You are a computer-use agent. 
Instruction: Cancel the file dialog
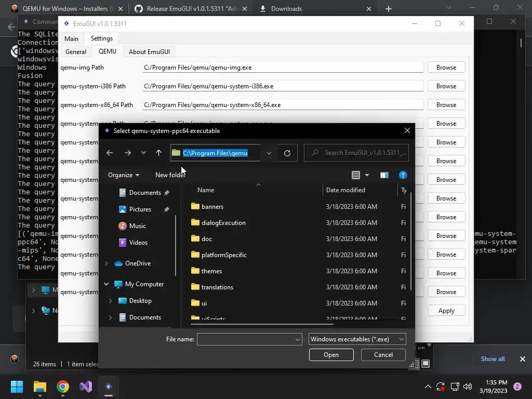coord(383,354)
